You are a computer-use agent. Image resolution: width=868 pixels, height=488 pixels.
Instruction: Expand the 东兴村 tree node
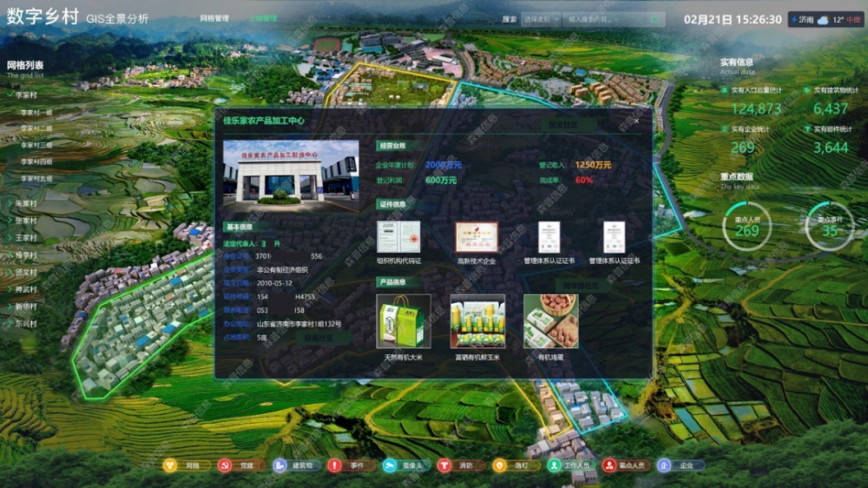[x=10, y=324]
